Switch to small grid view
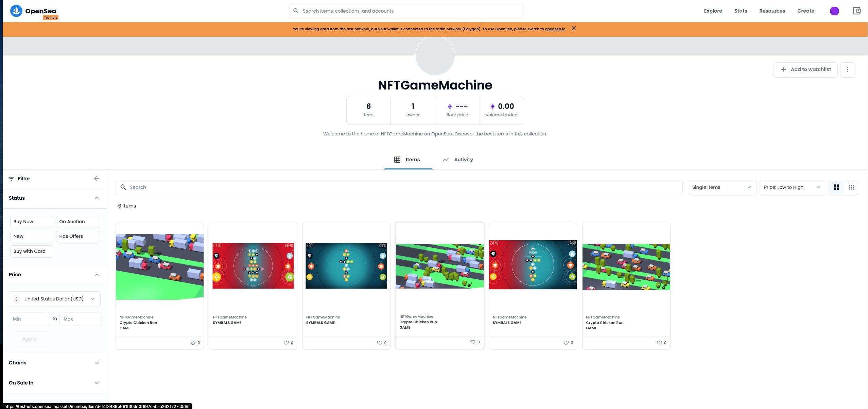Image resolution: width=868 pixels, height=409 pixels. [x=851, y=187]
